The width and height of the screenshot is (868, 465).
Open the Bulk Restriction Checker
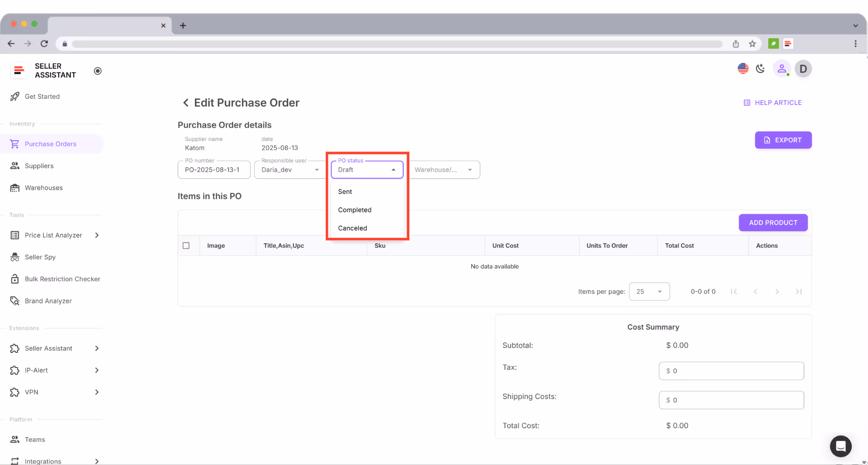(x=62, y=279)
